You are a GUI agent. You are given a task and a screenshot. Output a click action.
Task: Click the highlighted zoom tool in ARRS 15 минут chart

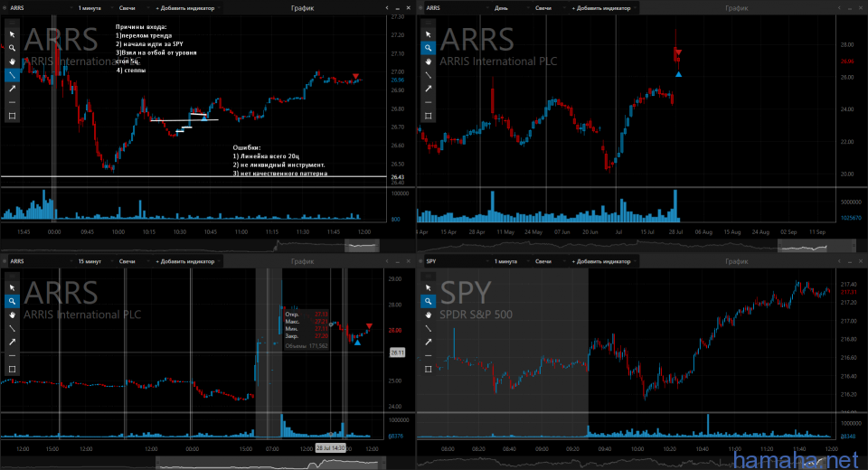12,301
